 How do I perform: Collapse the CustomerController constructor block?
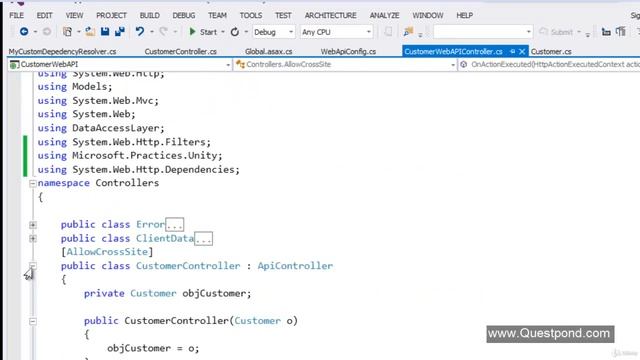pyautogui.click(x=33, y=321)
